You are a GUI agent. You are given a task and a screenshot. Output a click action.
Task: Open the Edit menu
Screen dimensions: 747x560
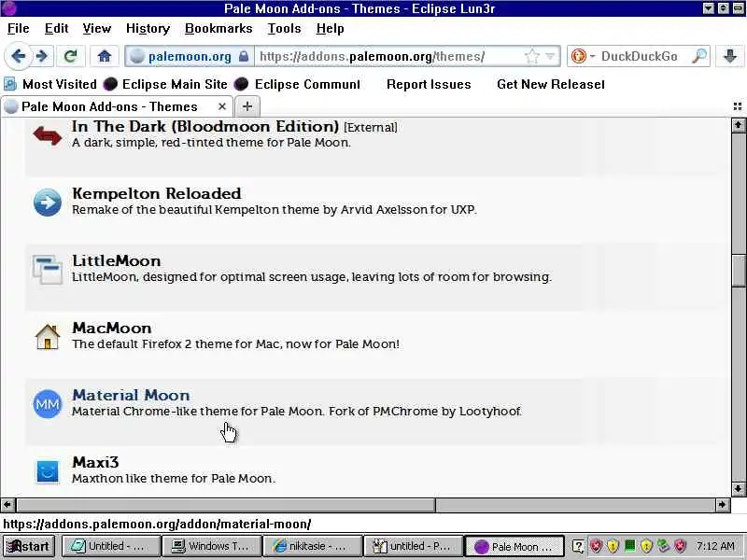56,29
